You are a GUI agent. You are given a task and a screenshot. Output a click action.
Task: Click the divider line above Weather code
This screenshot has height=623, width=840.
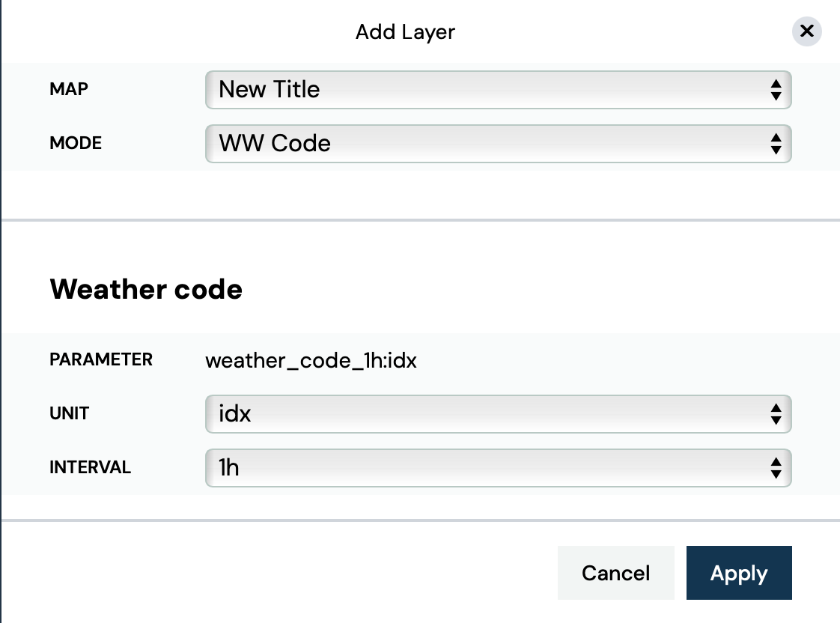420,220
